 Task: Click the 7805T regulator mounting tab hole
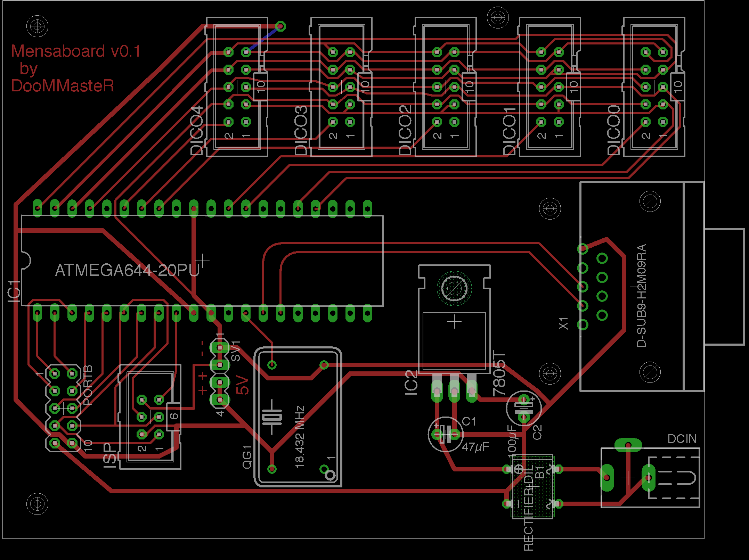click(454, 288)
